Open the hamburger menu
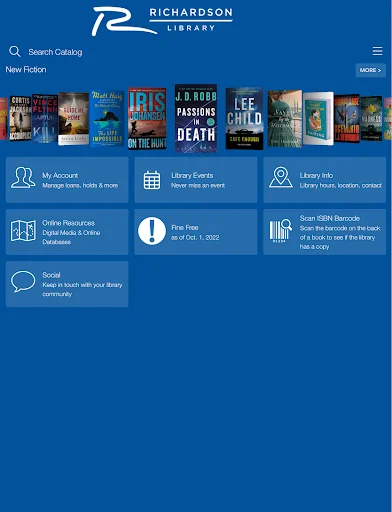 (x=377, y=51)
